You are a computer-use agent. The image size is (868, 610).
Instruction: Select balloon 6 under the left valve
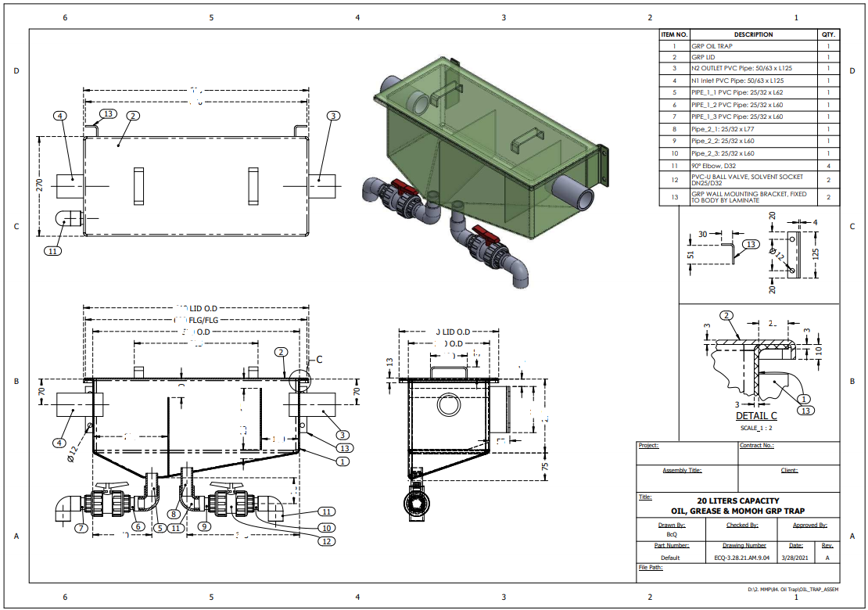point(138,527)
